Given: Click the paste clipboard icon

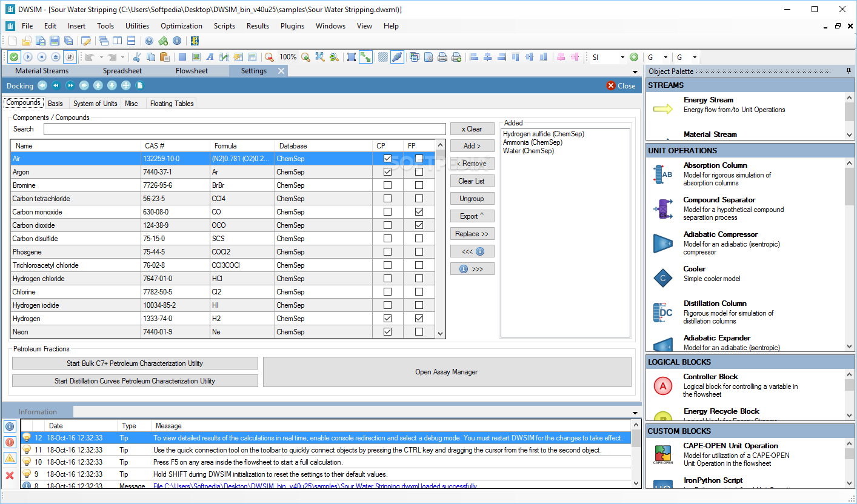Looking at the screenshot, I should 164,57.
